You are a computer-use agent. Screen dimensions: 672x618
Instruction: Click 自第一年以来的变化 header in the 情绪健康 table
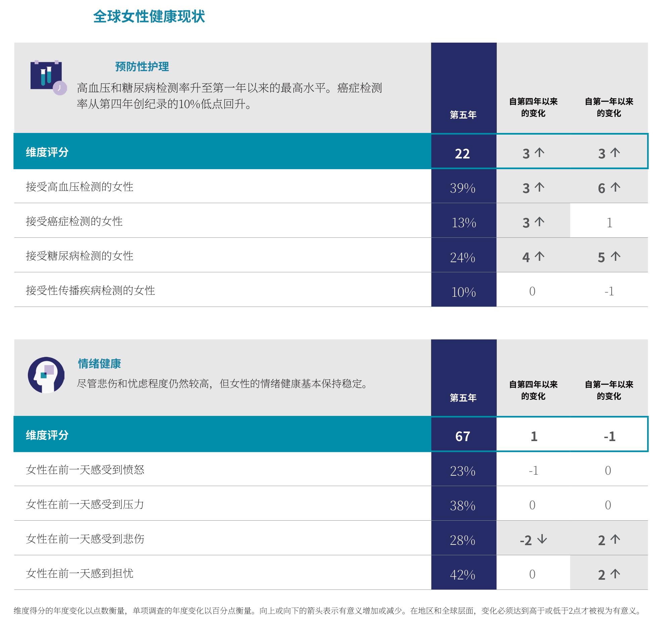(609, 390)
